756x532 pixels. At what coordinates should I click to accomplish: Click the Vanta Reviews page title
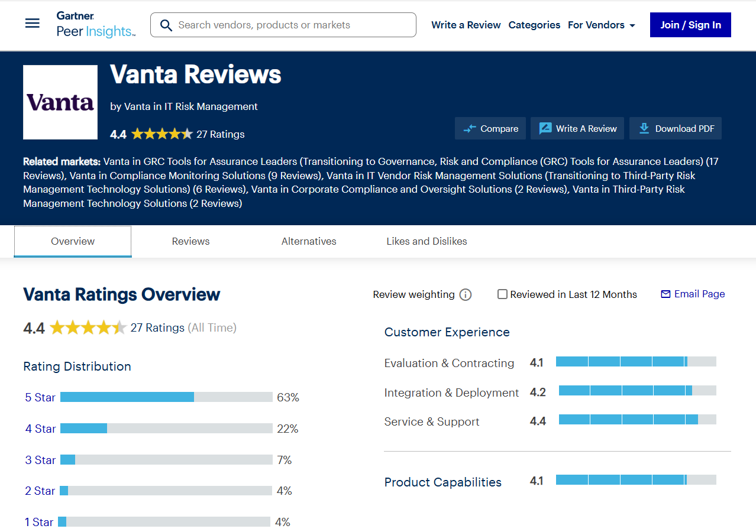coord(195,74)
